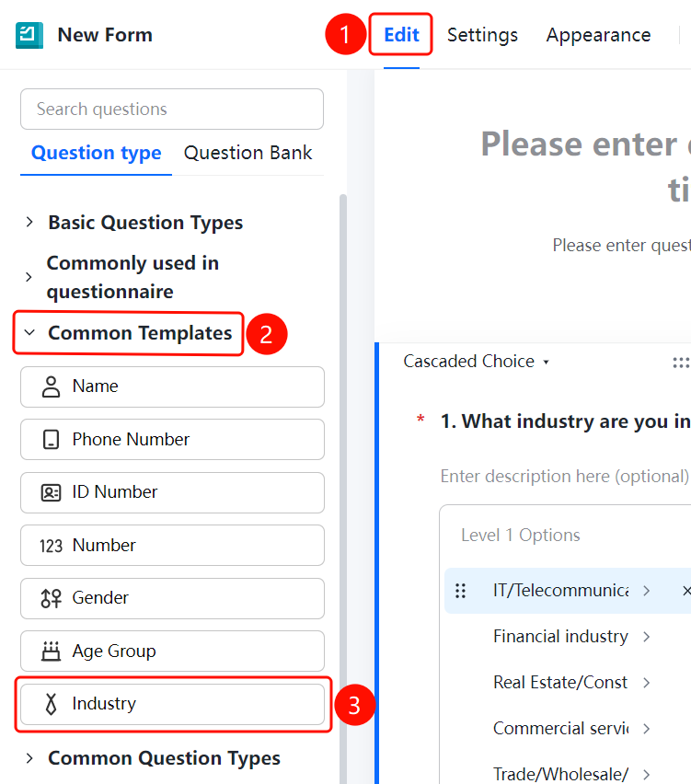Add the Industry template question
Screen dimensions: 691x784
(x=172, y=704)
